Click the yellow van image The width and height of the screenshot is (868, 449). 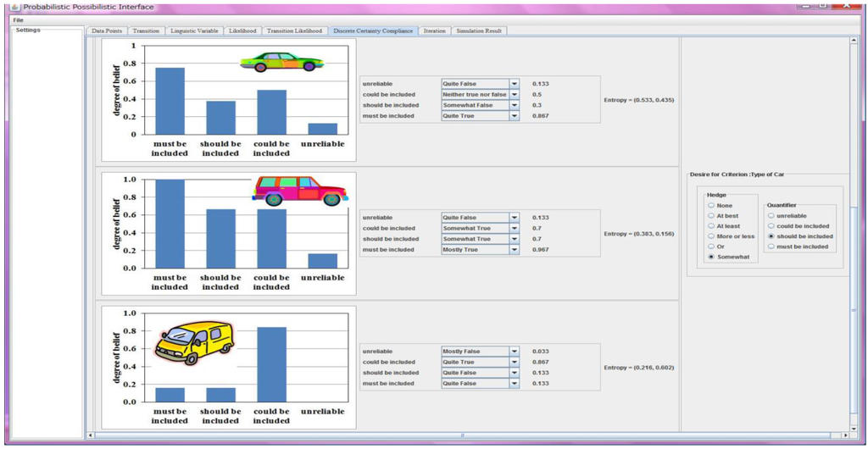(194, 341)
